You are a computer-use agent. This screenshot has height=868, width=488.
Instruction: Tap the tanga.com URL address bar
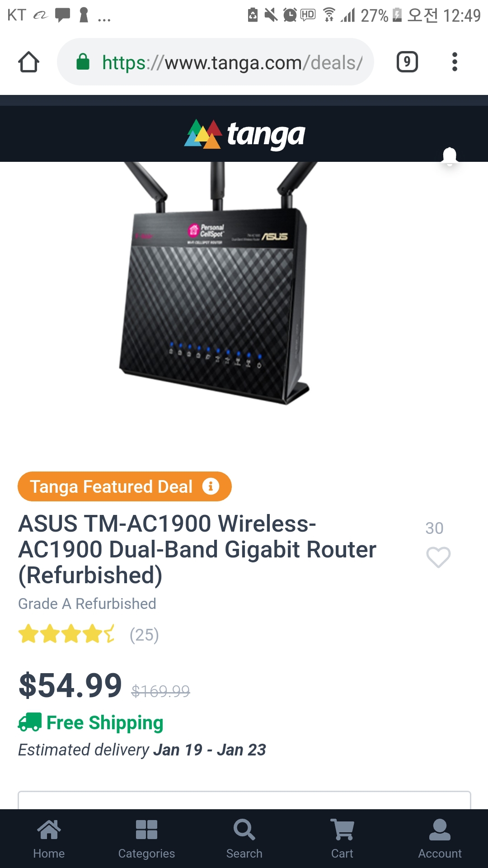click(x=216, y=62)
